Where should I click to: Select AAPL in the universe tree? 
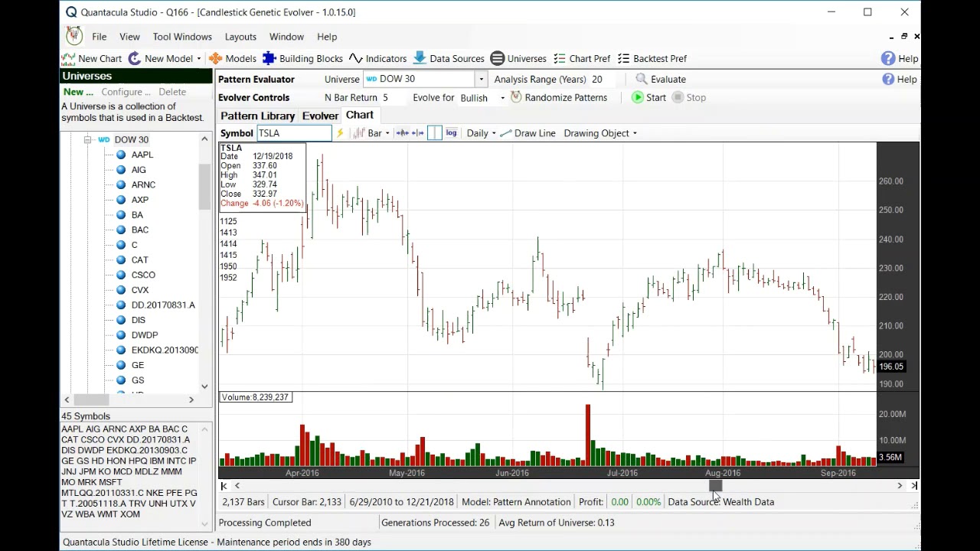click(x=142, y=155)
